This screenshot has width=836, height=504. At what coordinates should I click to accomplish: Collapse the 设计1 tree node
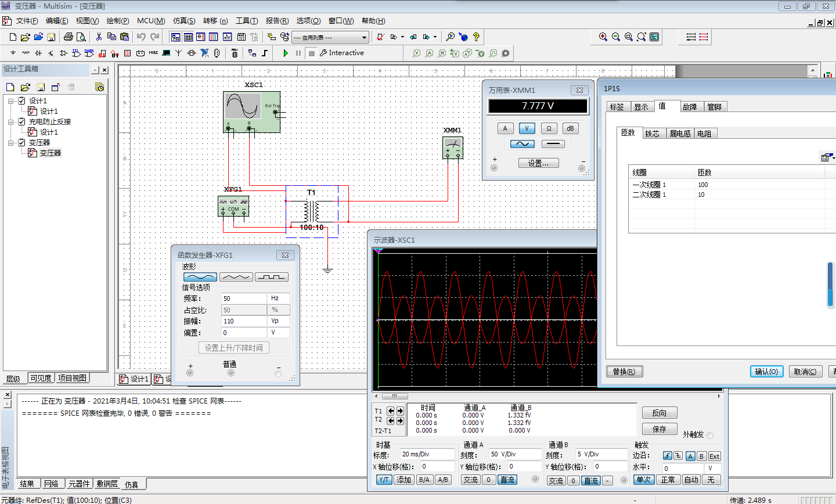coord(10,100)
